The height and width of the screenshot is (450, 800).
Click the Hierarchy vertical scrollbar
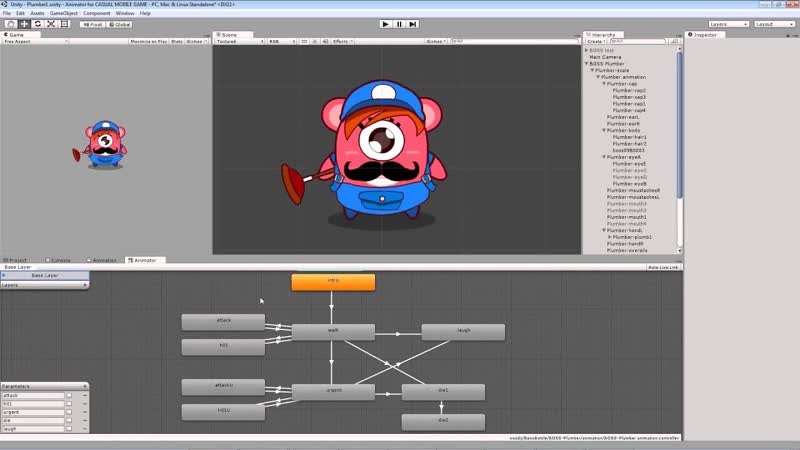click(679, 124)
